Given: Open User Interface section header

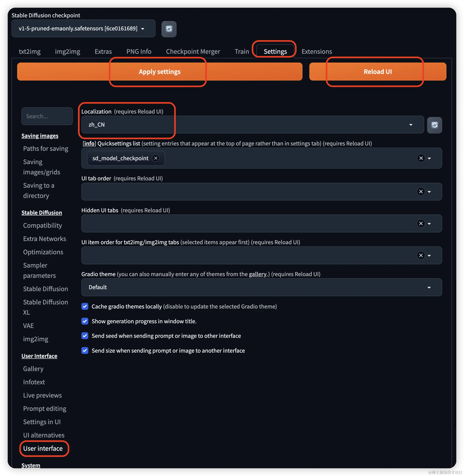Looking at the screenshot, I should [39, 356].
